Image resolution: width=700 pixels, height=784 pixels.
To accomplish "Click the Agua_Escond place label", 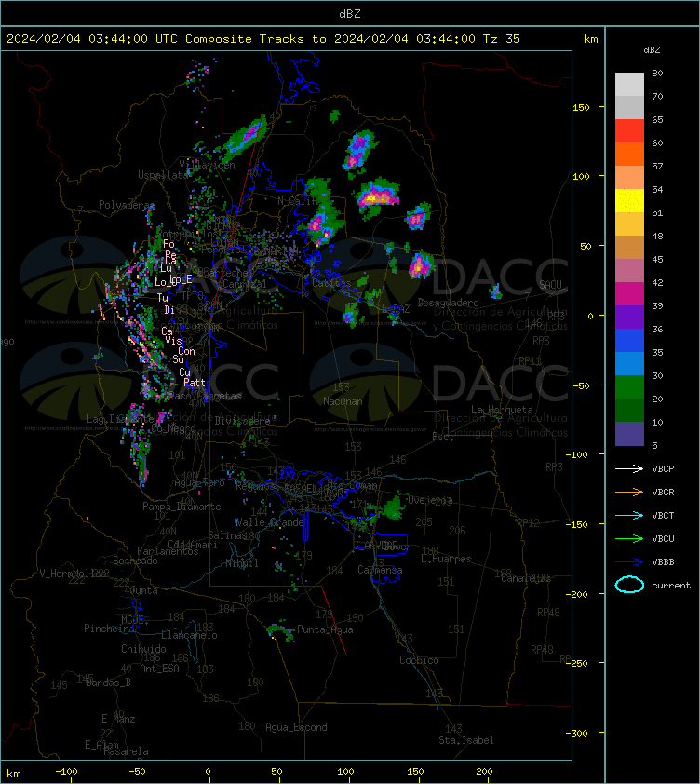I will point(296,727).
